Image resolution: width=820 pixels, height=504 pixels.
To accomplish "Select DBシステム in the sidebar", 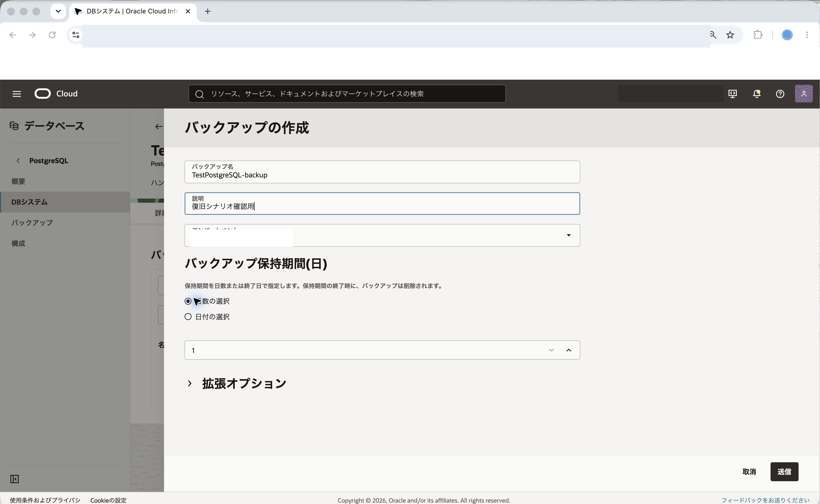I will 65,202.
